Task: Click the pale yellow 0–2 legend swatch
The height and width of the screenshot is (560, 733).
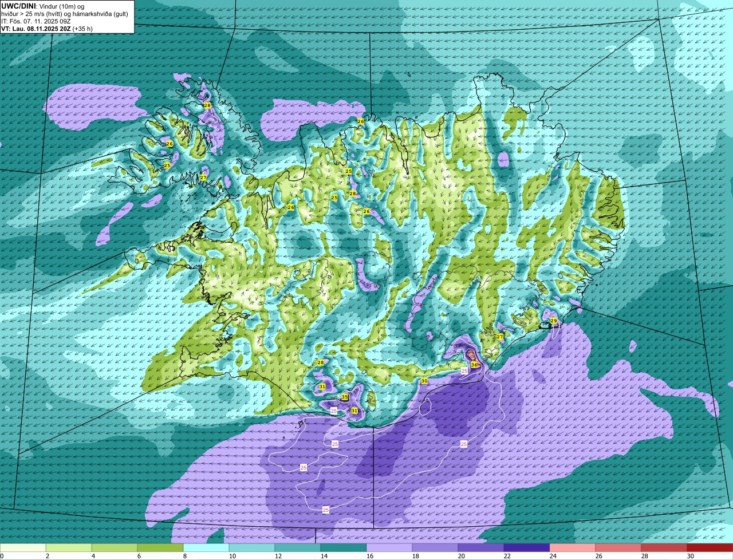Action: tap(23, 548)
